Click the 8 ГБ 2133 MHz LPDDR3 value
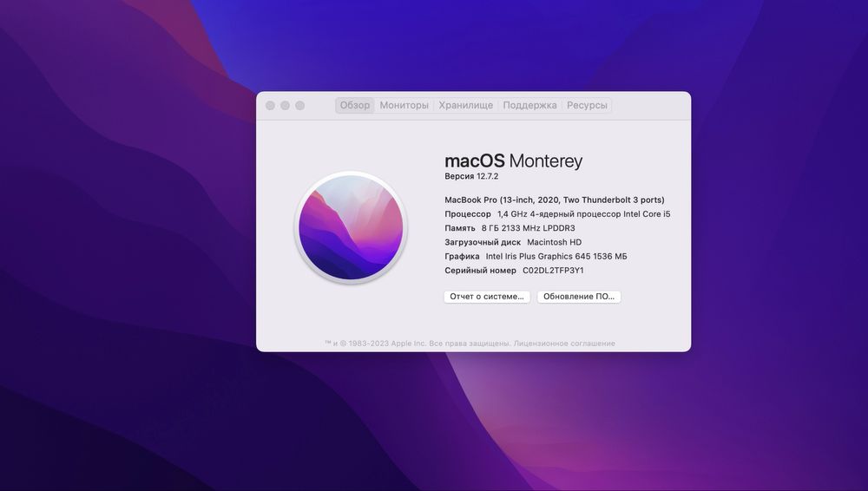 pyautogui.click(x=528, y=228)
